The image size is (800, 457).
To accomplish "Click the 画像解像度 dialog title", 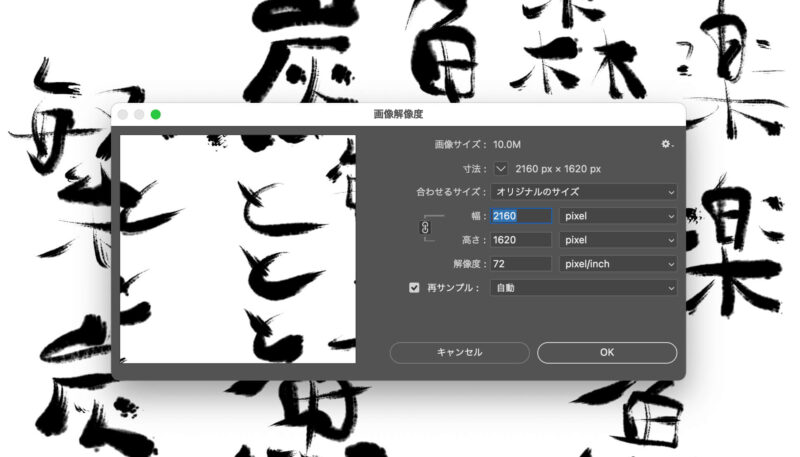I will click(398, 114).
